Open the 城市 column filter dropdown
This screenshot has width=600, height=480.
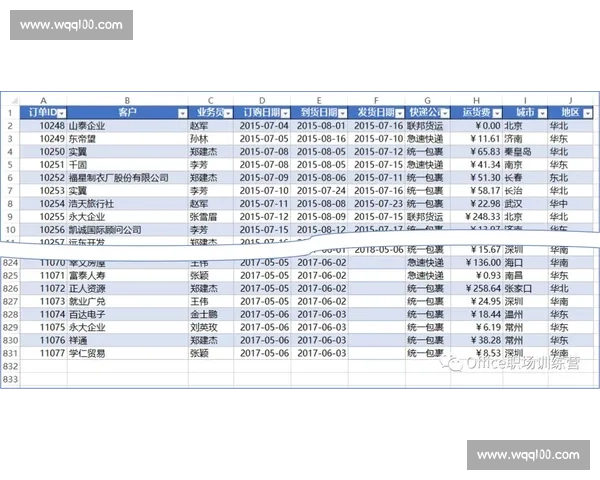pos(542,113)
